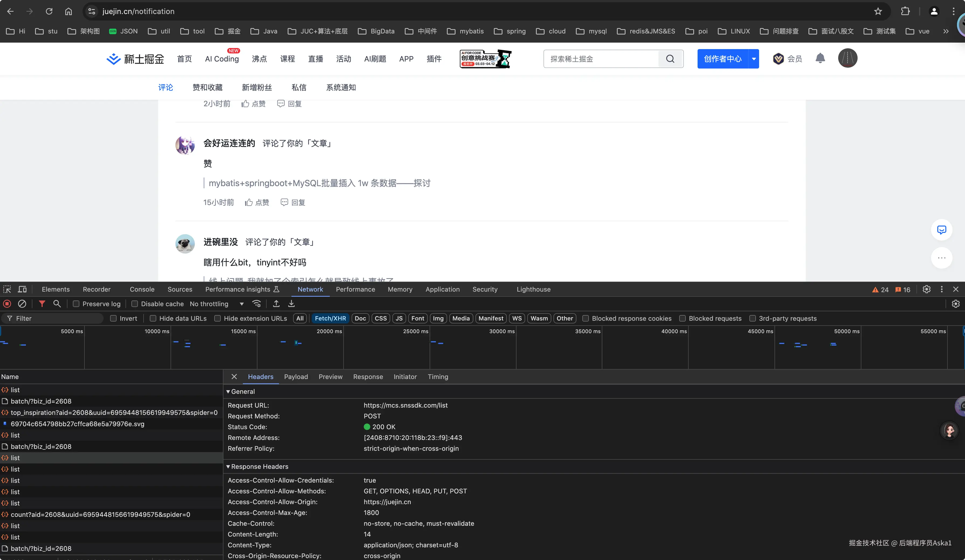Switch to the Console tab
The image size is (965, 560).
[142, 289]
